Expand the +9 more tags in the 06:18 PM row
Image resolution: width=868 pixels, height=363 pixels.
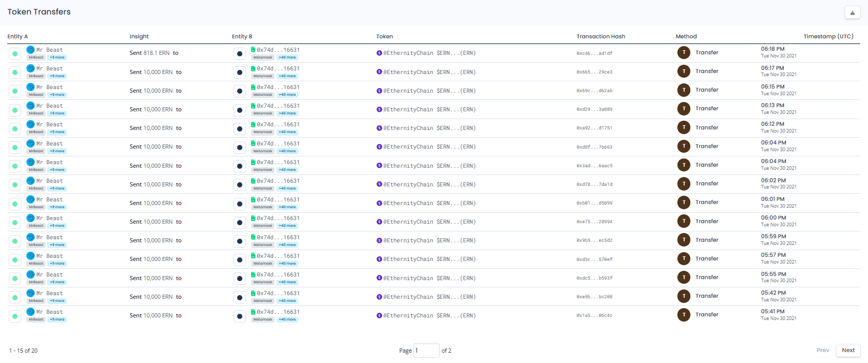(57, 57)
